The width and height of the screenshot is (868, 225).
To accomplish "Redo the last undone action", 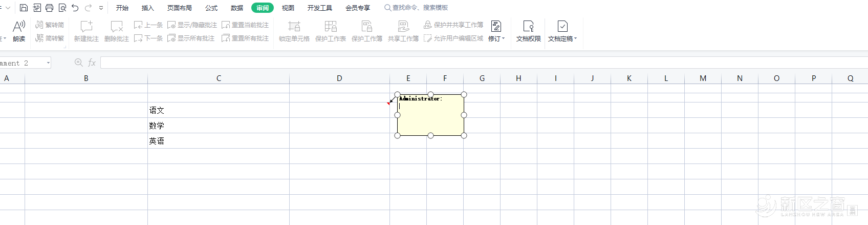I will (x=88, y=8).
